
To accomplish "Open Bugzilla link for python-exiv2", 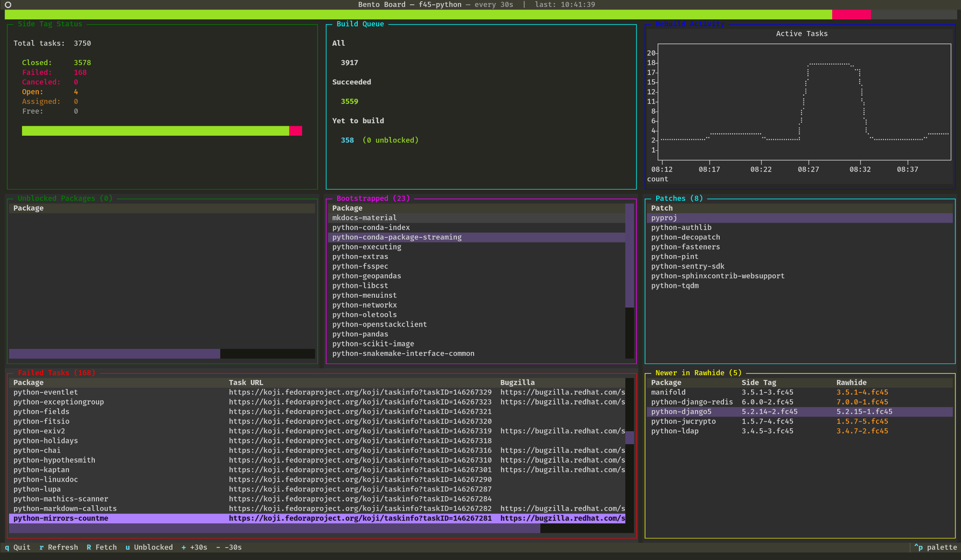I will [563, 431].
